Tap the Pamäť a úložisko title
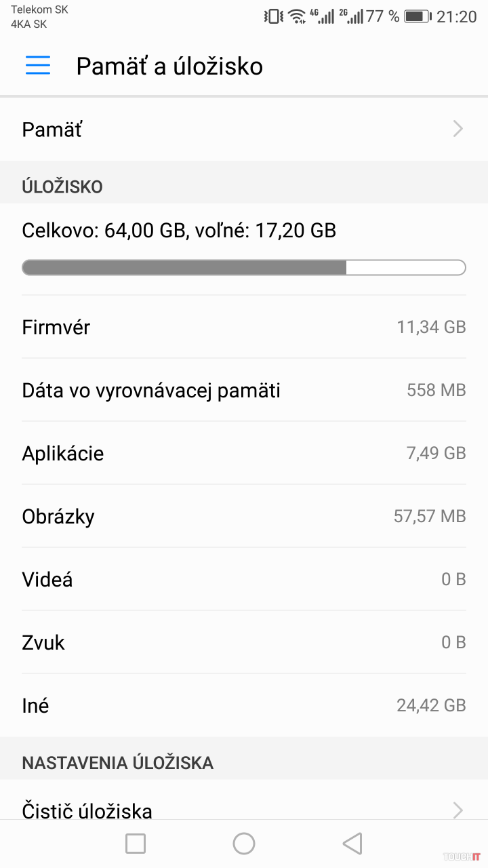 click(169, 66)
